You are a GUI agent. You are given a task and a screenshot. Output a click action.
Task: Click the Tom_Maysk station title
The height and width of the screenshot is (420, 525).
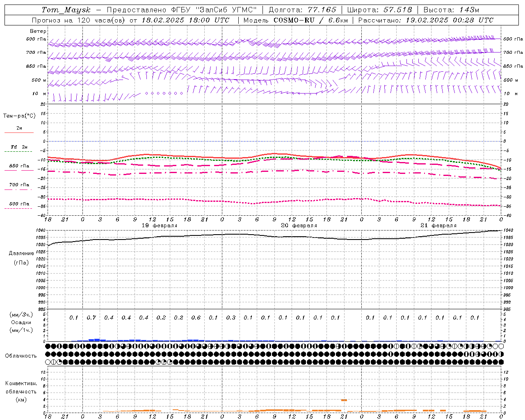(66, 10)
